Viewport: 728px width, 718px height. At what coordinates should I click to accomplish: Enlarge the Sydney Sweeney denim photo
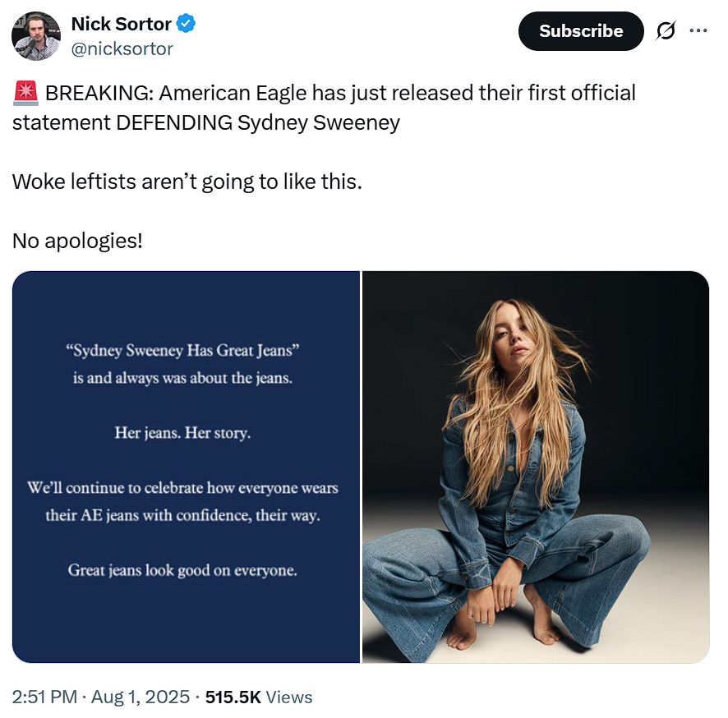536,467
